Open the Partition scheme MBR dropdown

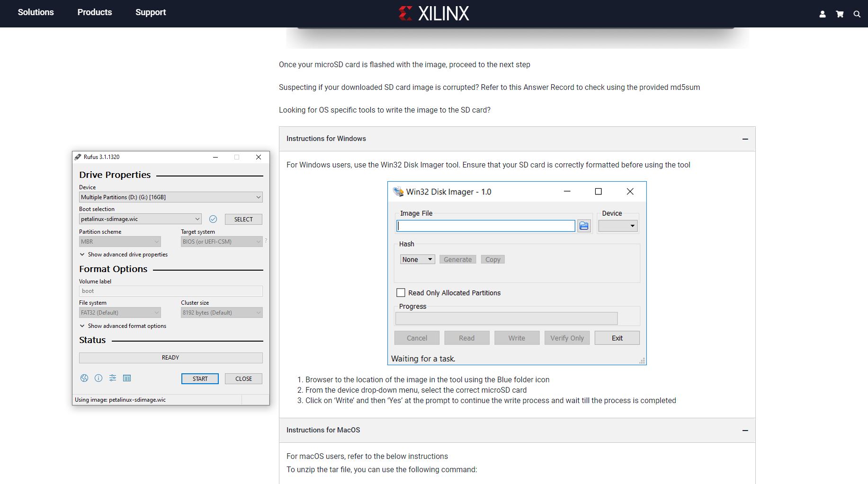pos(120,242)
